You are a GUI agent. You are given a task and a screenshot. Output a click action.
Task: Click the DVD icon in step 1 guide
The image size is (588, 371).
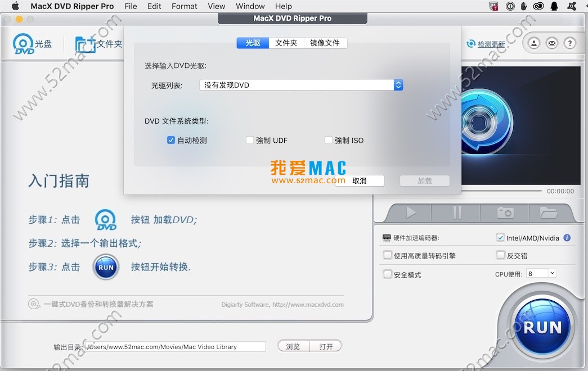[106, 220]
